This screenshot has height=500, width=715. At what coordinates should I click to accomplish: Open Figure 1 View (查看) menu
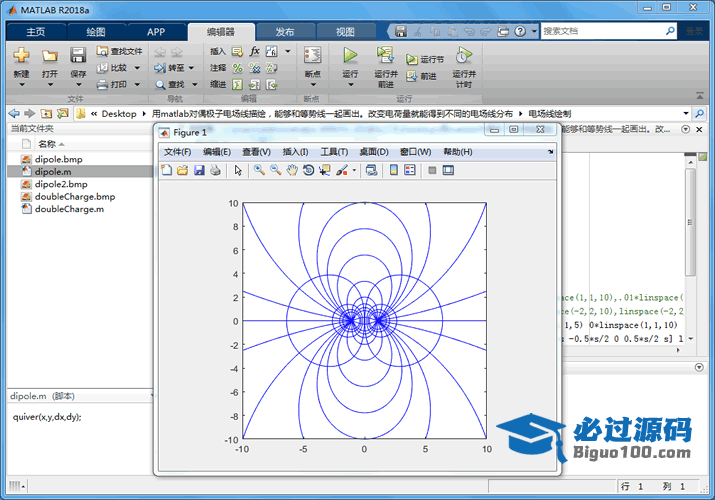[x=256, y=152]
